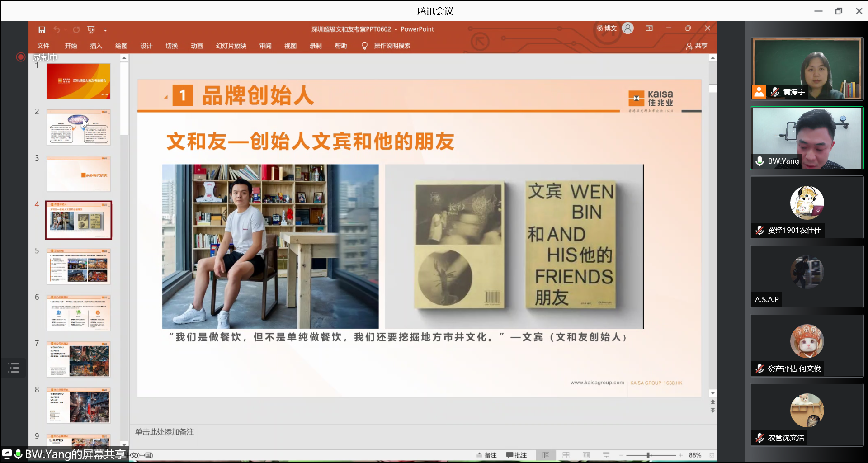Open the Customize Quick Access Toolbar dropdown

click(105, 30)
